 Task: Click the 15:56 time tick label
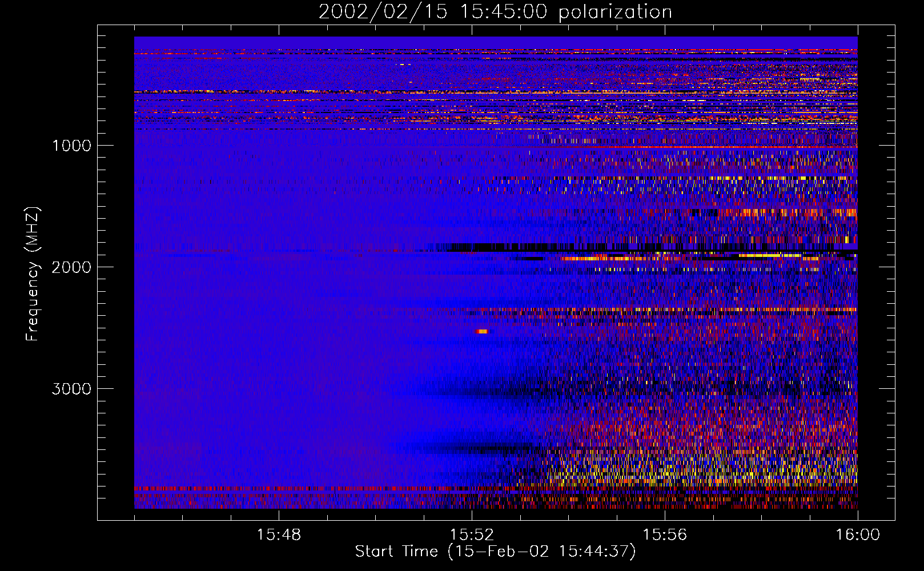coord(665,535)
